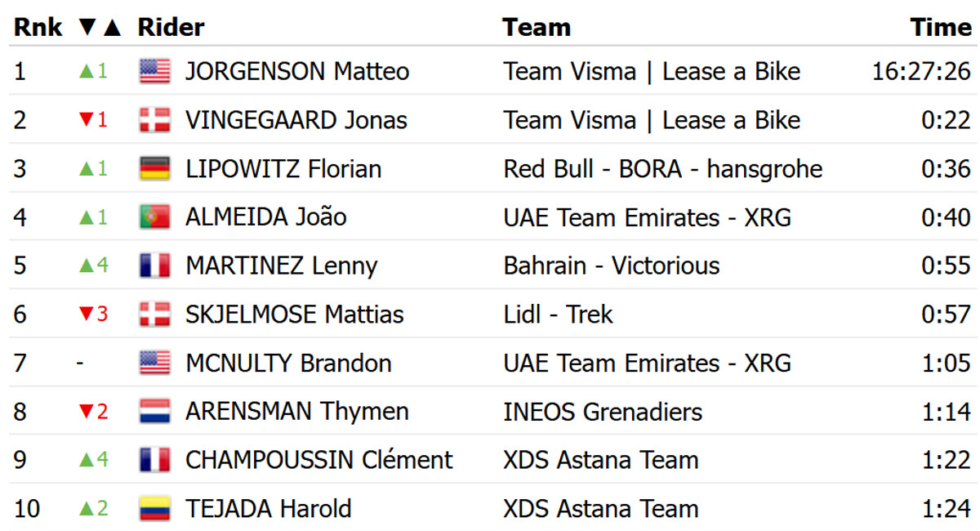
Task: Select rider CHAMPOUSSIN Clément
Action: (x=318, y=460)
